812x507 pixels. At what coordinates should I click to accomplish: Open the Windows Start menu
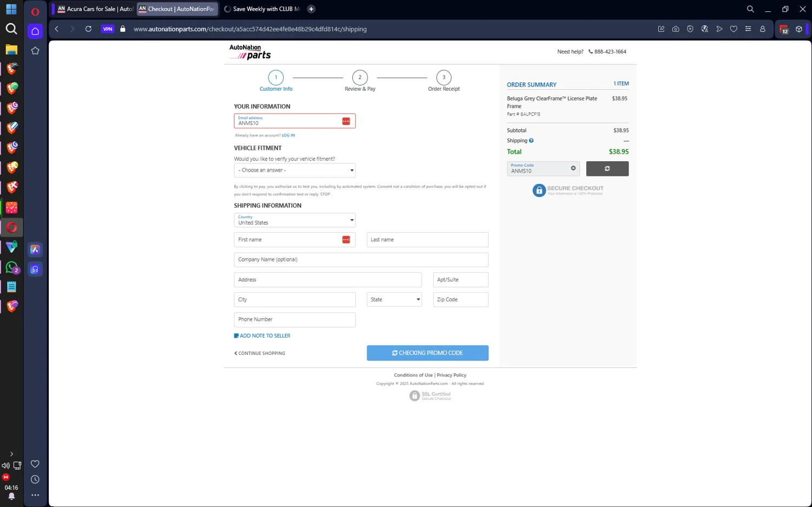click(11, 10)
